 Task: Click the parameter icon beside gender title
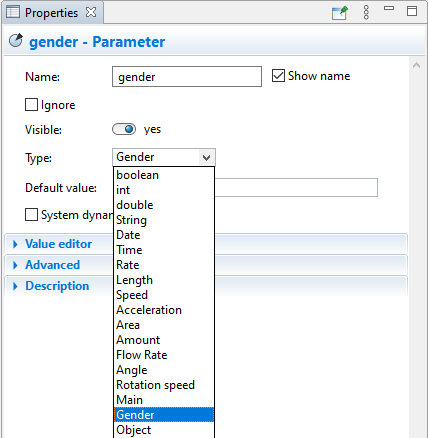pyautogui.click(x=16, y=41)
